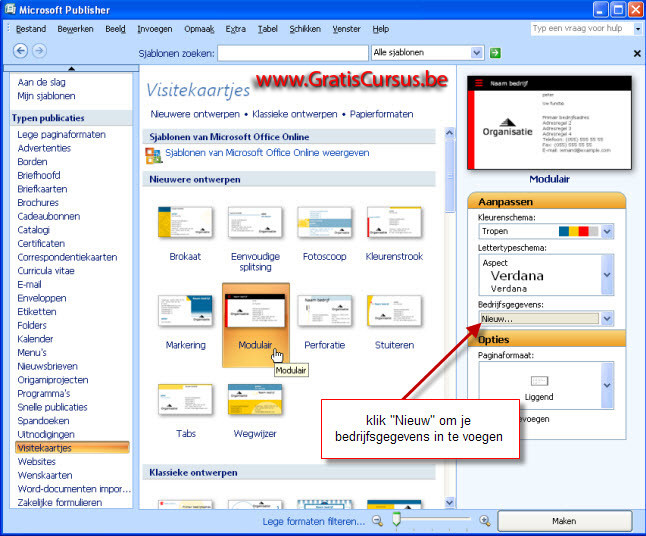Click the template list scroll down arrow

tap(449, 503)
